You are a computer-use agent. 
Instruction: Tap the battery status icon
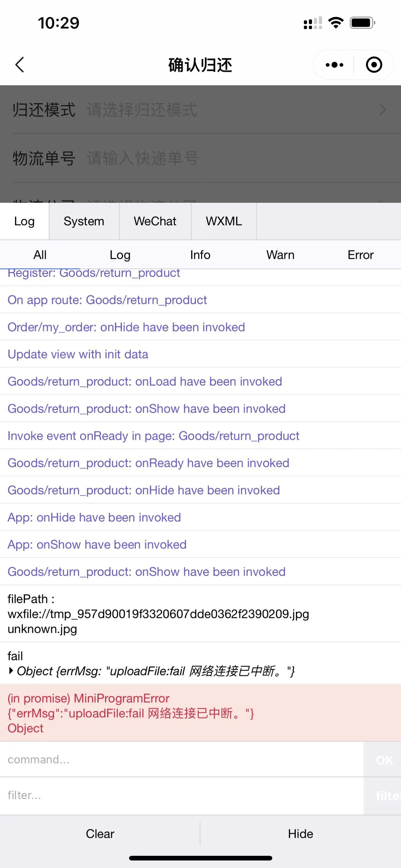point(362,23)
